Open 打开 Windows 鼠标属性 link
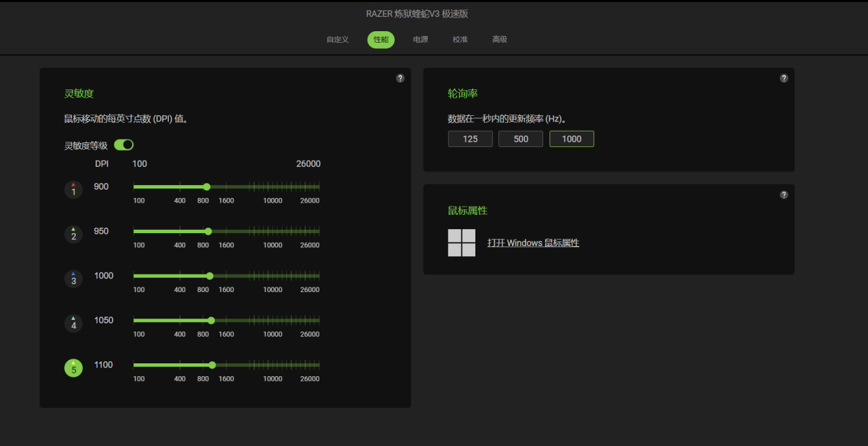The height and width of the screenshot is (446, 868). [533, 243]
